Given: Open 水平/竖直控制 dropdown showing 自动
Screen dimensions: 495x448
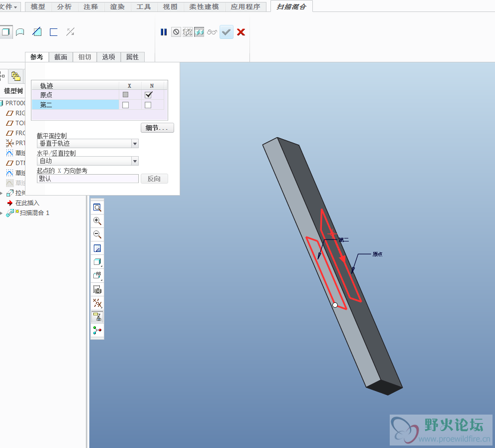Looking at the screenshot, I should pos(88,161).
